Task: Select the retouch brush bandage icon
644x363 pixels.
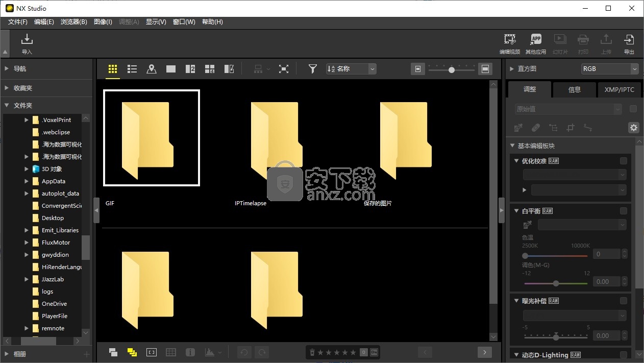Action: (x=536, y=128)
